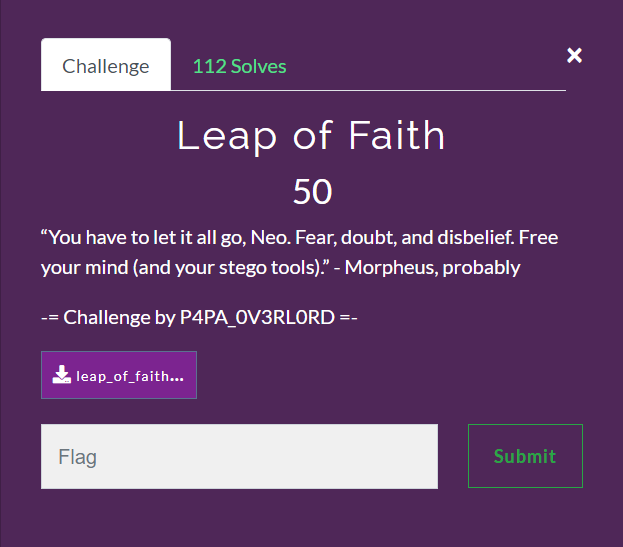
Task: Click the Challenge by P4PA_0V3RL0RD author line
Action: point(199,317)
